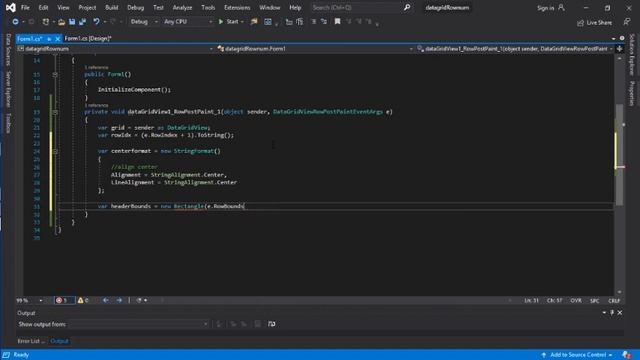
Task: Click notifications icon in status bar
Action: [627, 355]
